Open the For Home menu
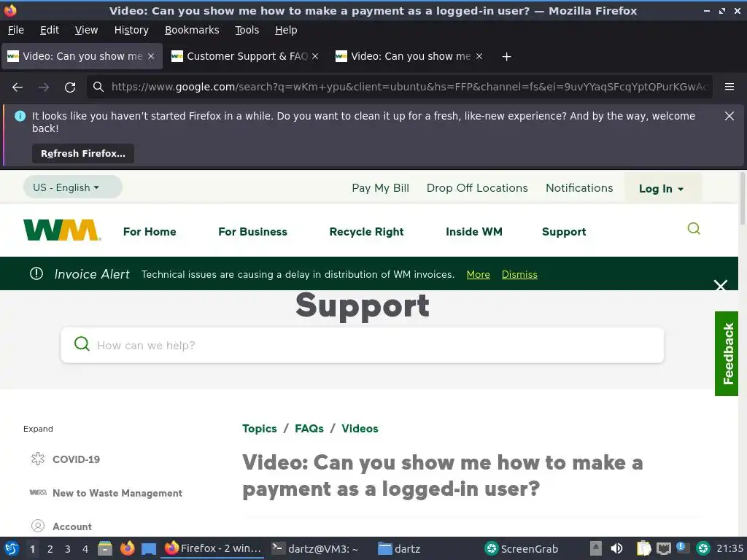This screenshot has width=747, height=560. click(x=150, y=232)
